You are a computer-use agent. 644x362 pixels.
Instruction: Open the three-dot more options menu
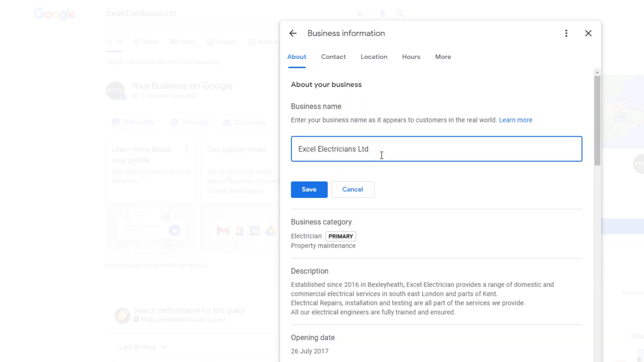[566, 33]
